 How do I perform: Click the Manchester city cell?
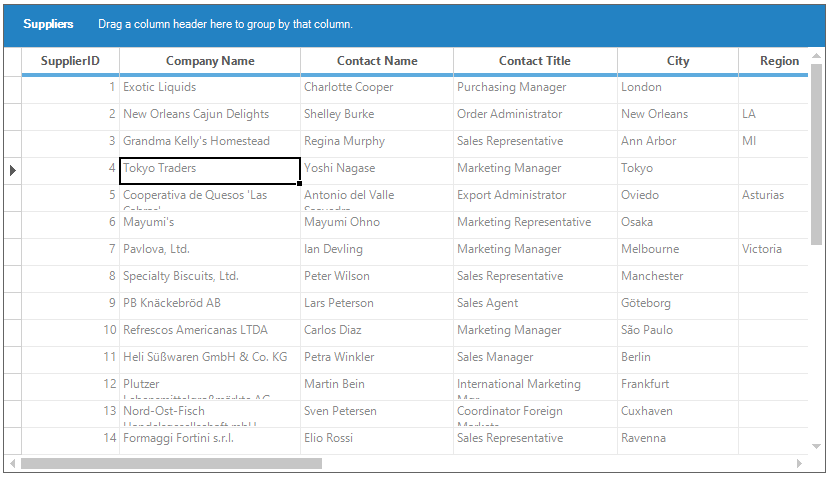point(678,279)
